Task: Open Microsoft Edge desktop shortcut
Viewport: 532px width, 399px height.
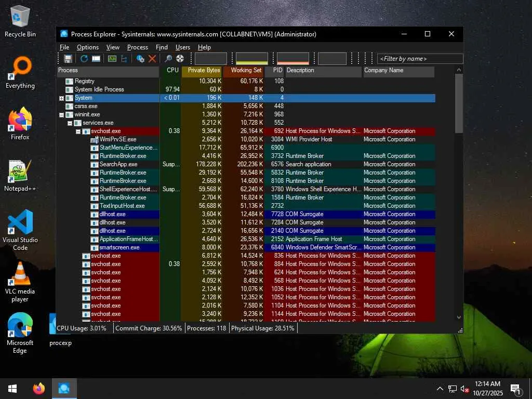Action: tap(20, 333)
